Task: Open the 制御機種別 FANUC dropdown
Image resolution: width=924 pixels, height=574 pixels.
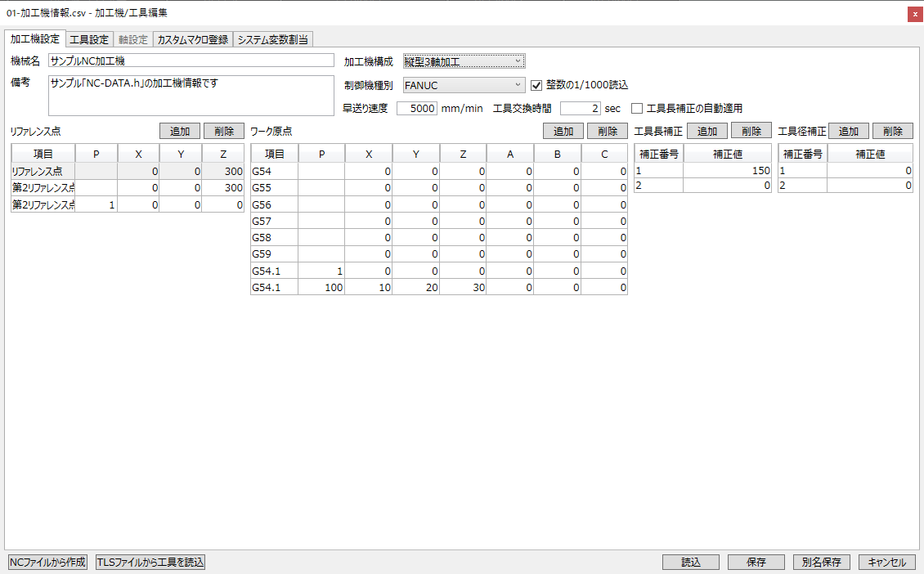Action: tap(464, 84)
